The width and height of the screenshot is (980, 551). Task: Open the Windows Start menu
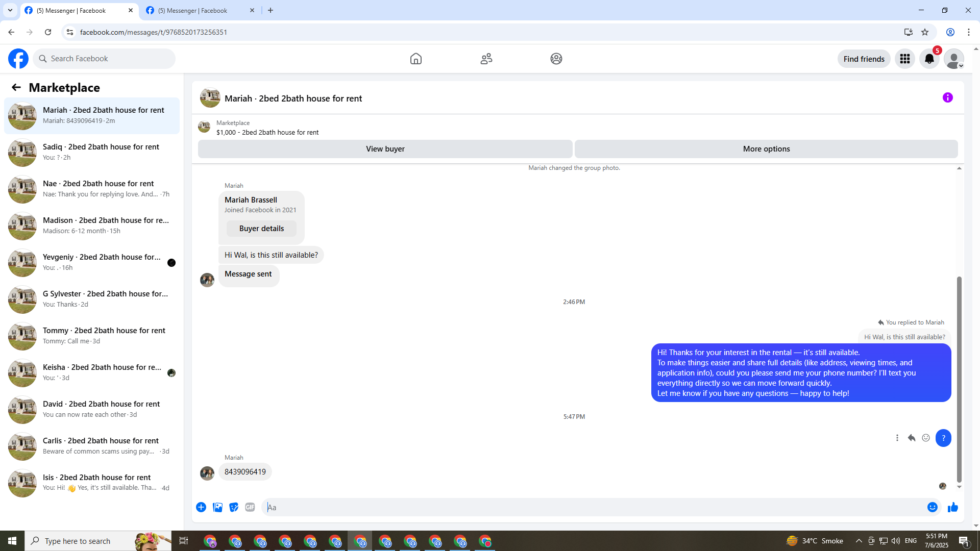12,541
